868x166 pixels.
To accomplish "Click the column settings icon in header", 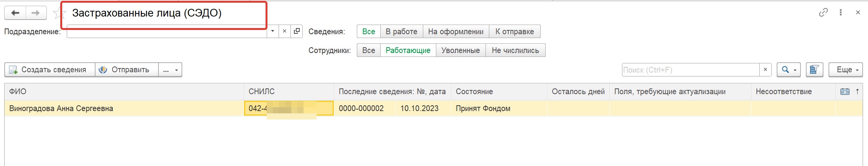I will pyautogui.click(x=845, y=91).
